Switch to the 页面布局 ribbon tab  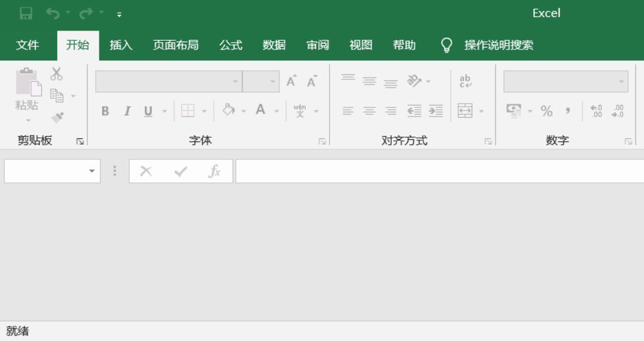coord(176,45)
